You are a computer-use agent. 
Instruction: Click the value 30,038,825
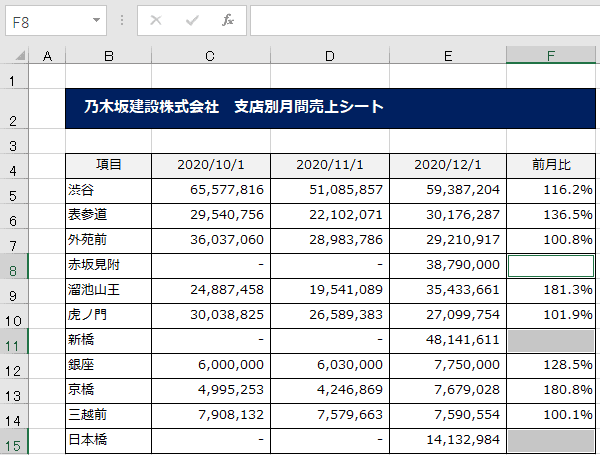tap(227, 315)
